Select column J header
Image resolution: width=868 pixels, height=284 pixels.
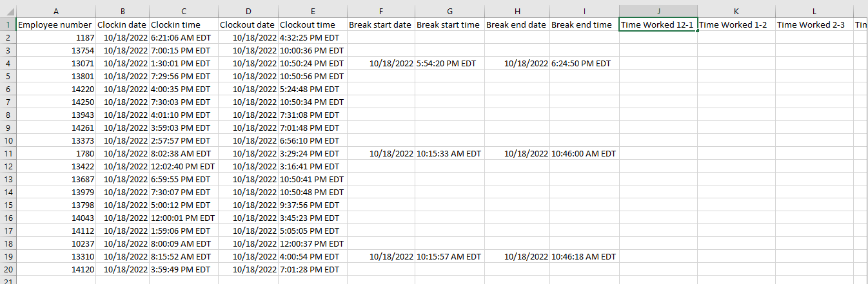658,12
